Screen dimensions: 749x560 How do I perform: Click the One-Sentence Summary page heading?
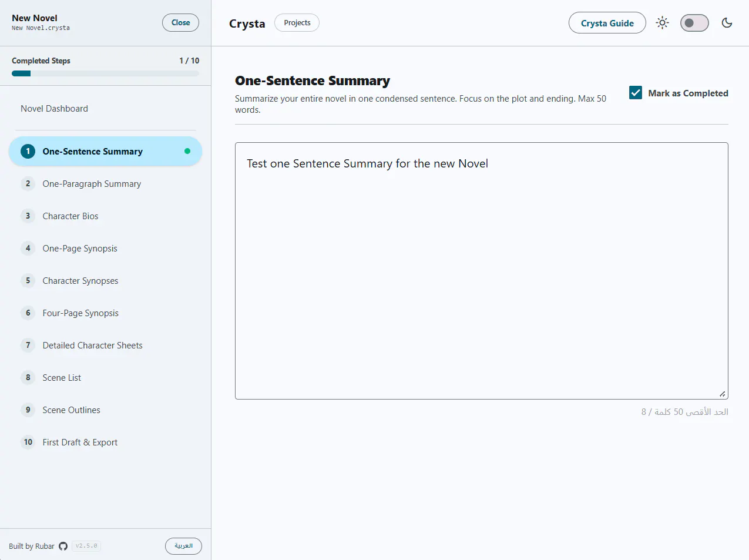(313, 81)
